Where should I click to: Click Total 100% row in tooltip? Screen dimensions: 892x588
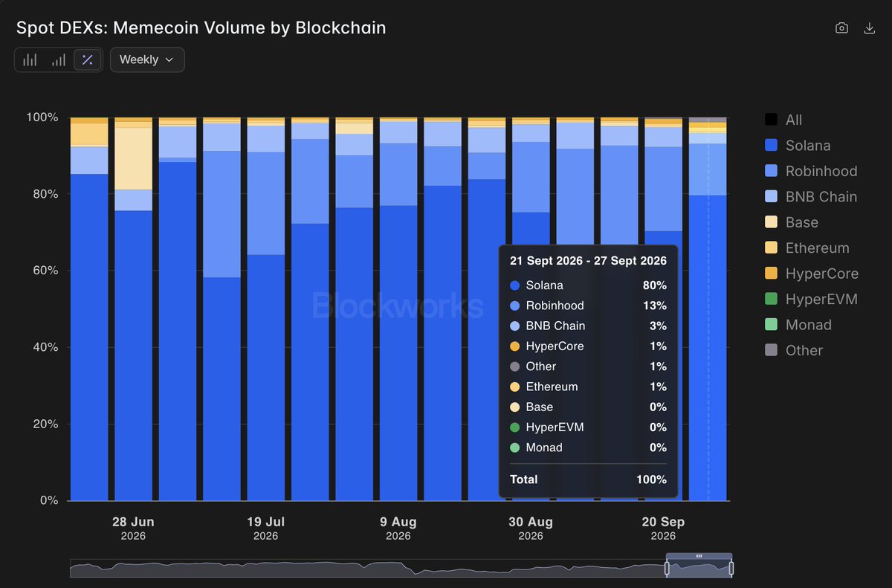click(x=588, y=479)
